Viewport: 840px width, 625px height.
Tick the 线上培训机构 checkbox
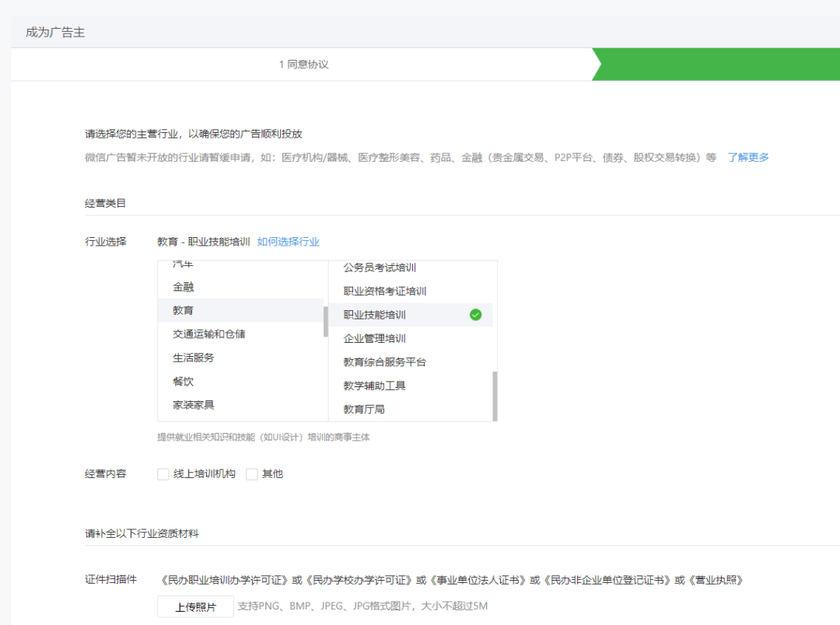(x=163, y=474)
